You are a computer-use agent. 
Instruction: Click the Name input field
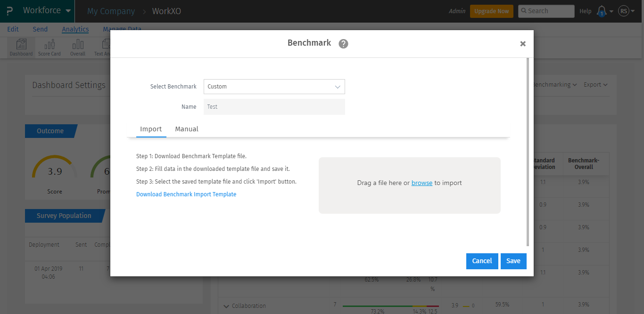point(274,106)
